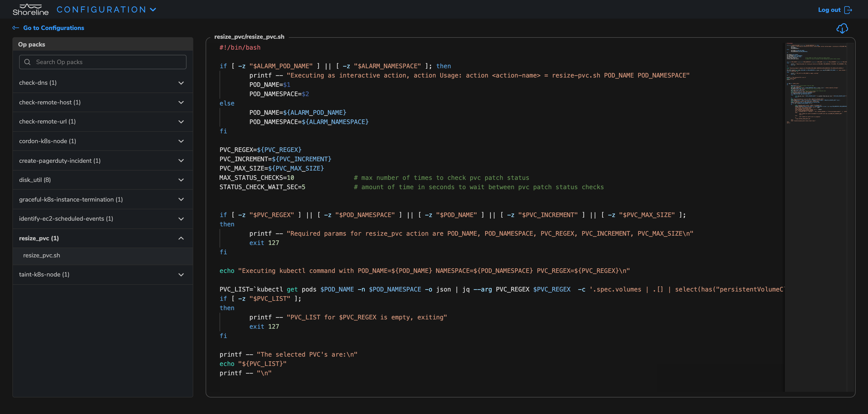868x414 pixels.
Task: Expand the check-remote-host op pack
Action: (181, 102)
